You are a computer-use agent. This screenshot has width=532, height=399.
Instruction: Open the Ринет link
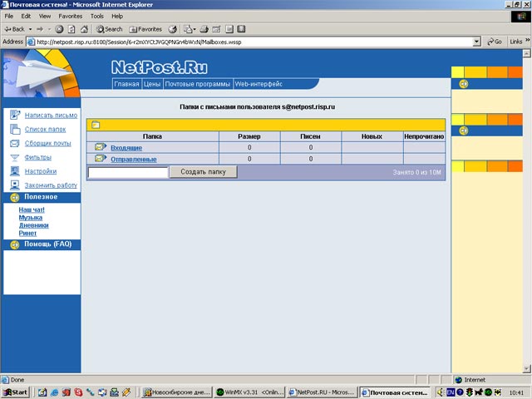click(x=27, y=233)
